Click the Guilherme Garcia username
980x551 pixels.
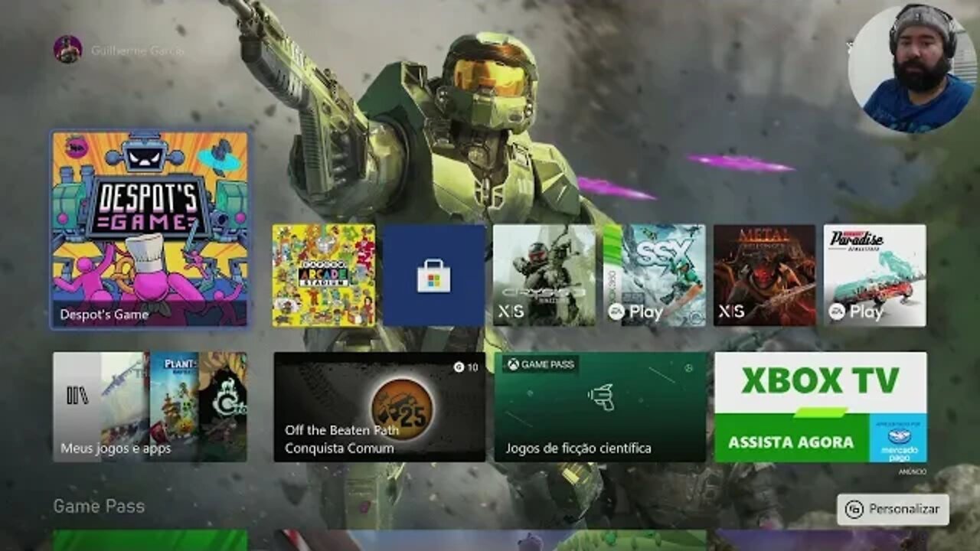138,51
